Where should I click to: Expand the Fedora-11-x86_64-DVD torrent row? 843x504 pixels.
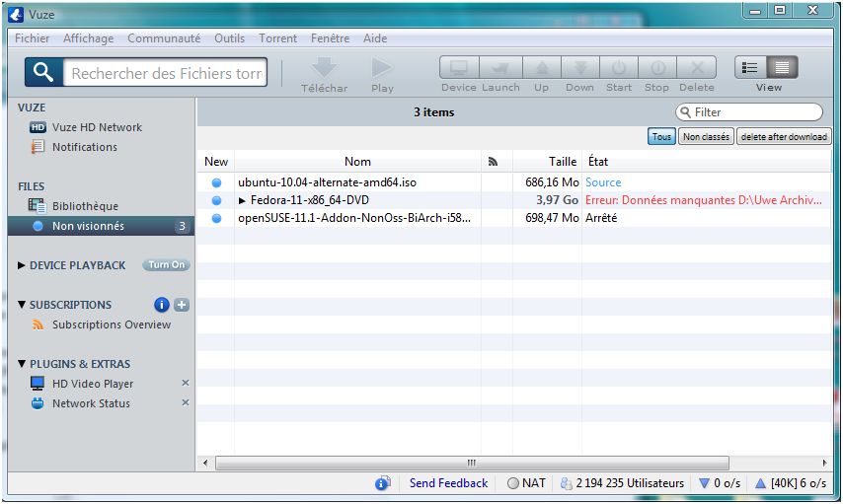click(x=243, y=200)
